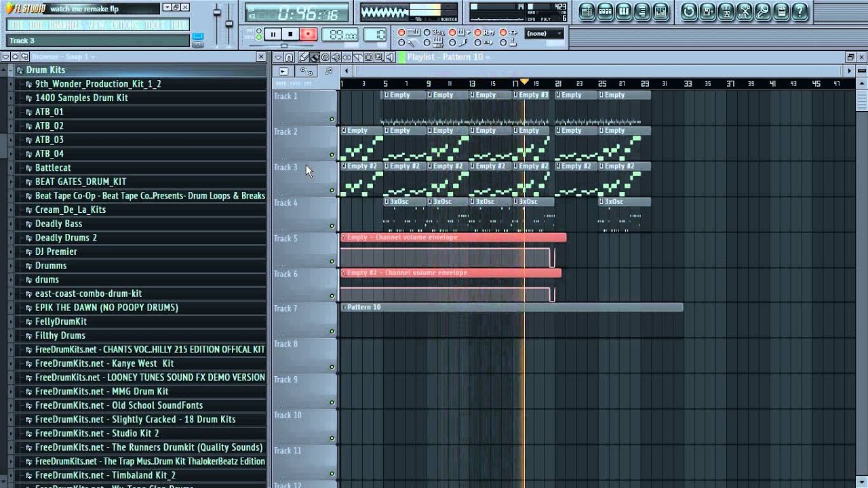Select the Slice tool in playlist toolbar
The width and height of the screenshot is (868, 488).
tap(357, 57)
